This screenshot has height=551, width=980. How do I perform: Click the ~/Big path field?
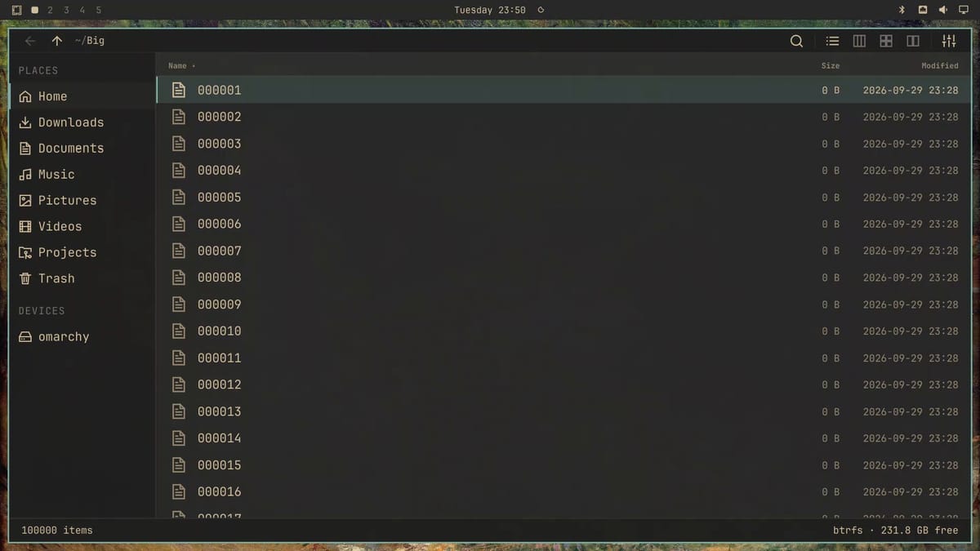89,41
